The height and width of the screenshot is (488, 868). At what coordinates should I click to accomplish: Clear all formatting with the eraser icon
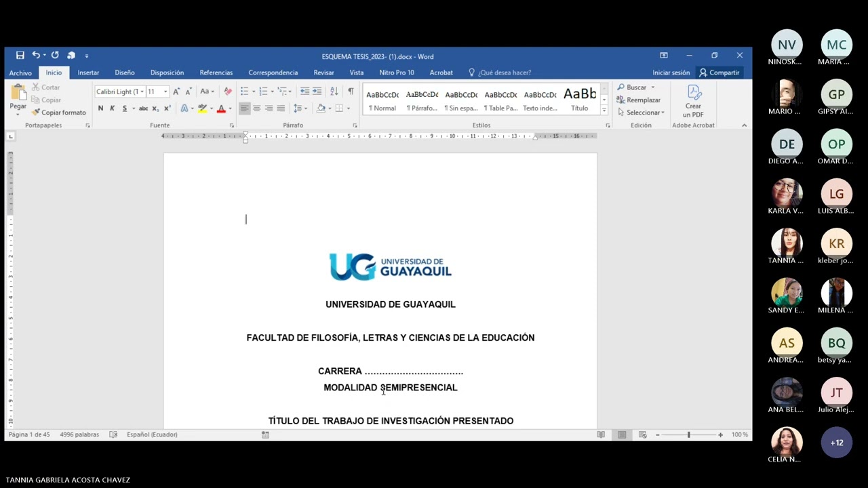click(x=228, y=91)
